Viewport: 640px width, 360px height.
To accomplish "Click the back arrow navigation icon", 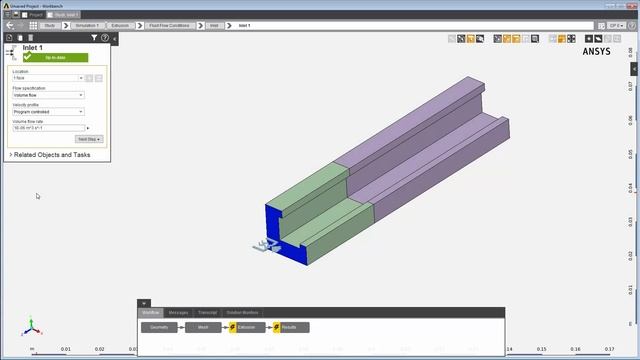I will tap(10, 25).
